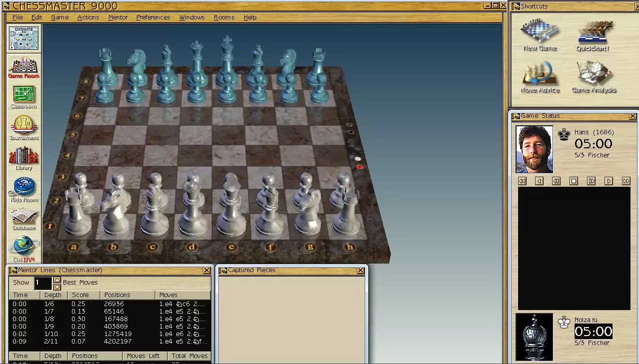Enter the Kids Room
The height and width of the screenshot is (364, 639).
tap(23, 190)
